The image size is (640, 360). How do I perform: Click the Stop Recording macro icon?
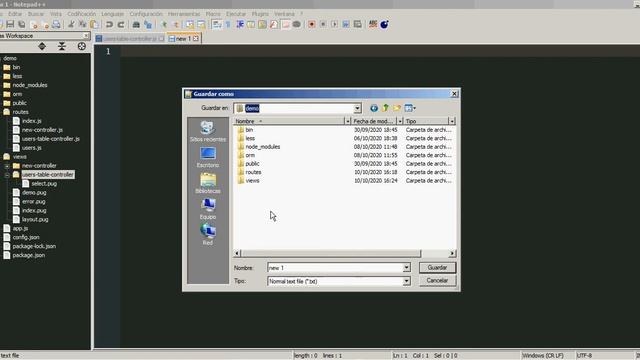coord(323,24)
